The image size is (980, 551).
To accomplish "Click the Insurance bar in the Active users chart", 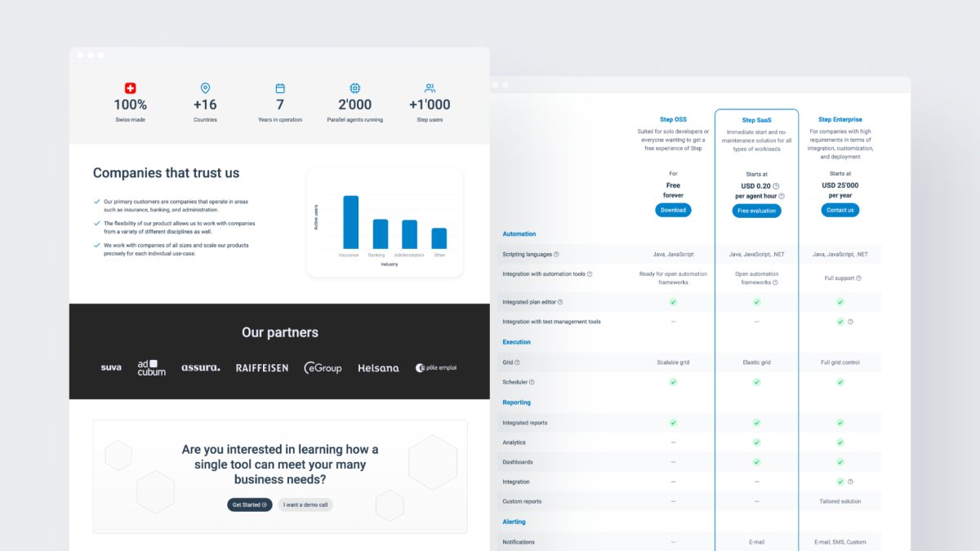I will click(350, 220).
